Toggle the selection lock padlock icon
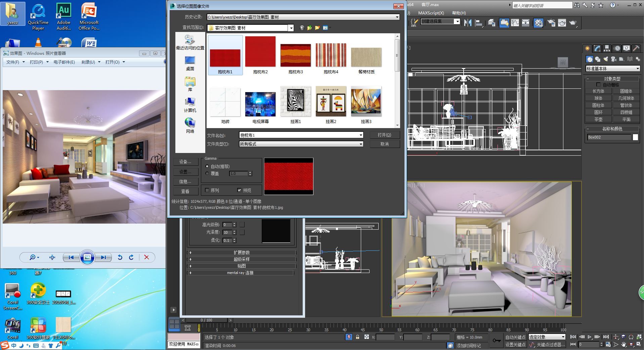 [357, 337]
